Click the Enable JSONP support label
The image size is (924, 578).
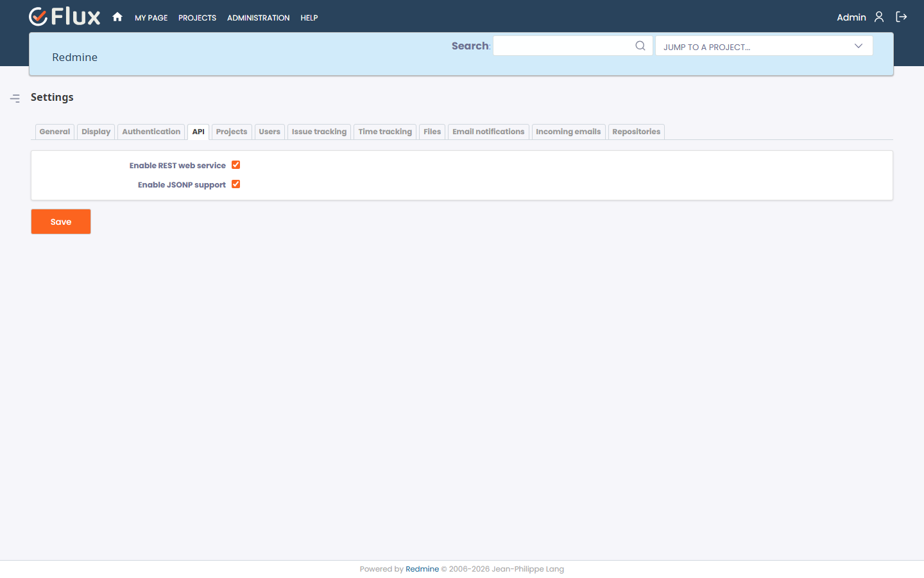(x=182, y=185)
